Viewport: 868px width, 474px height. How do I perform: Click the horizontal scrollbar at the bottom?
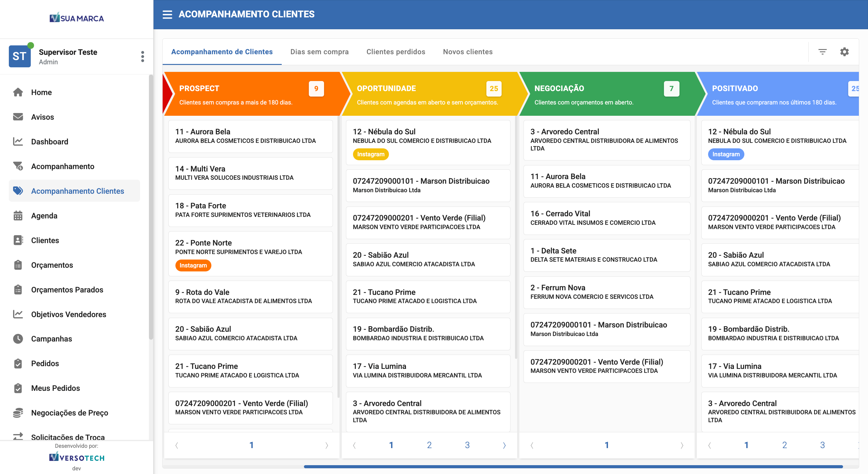(573, 467)
